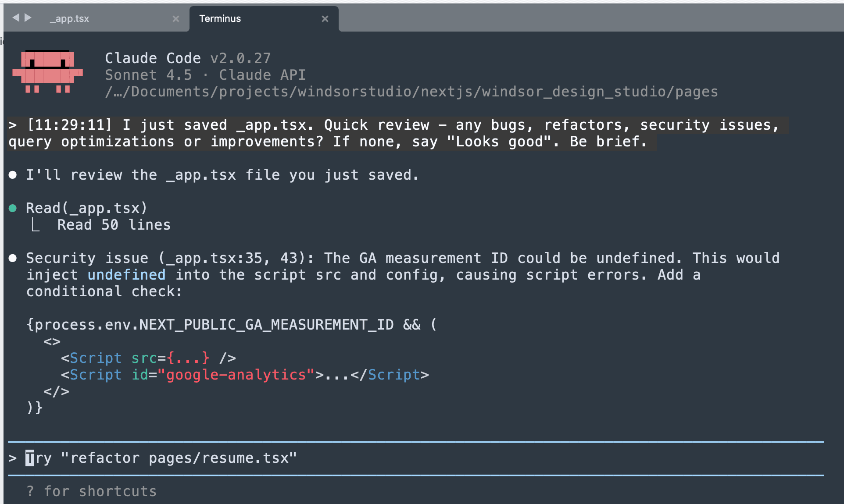Viewport: 844px width, 504px height.
Task: Select the Terminus tab
Action: (220, 19)
